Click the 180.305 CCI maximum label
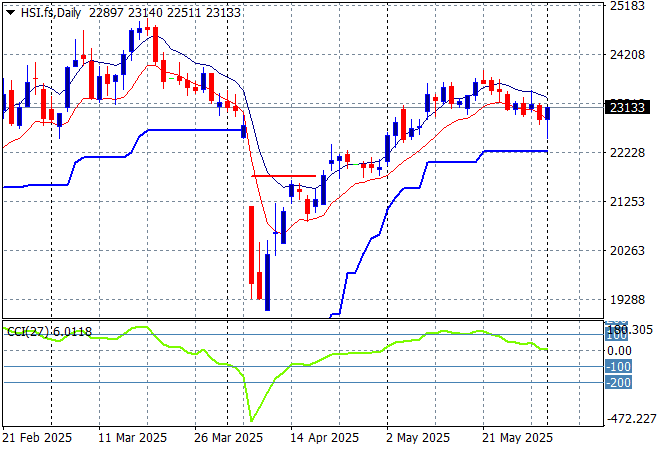This screenshot has width=660, height=450. coord(632,329)
